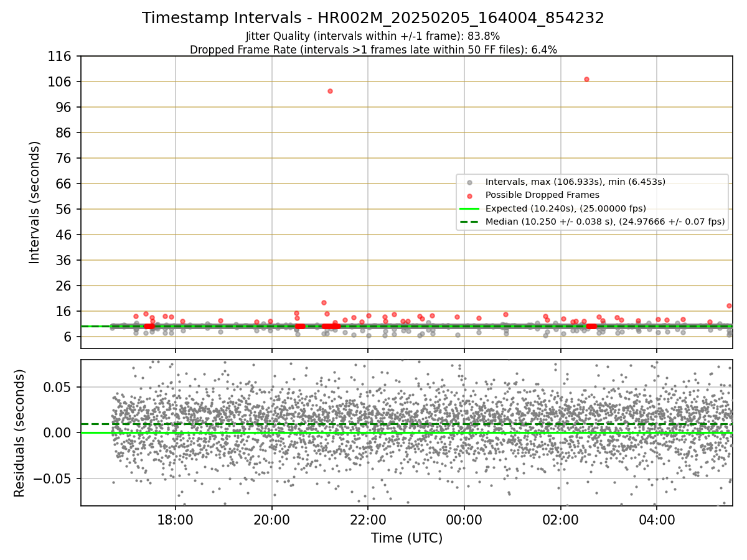Viewport: 747px width, 560px height.
Task: Select the 'Intervals, max (106.933s), min (6.453s)' legend entry
Action: 575,182
